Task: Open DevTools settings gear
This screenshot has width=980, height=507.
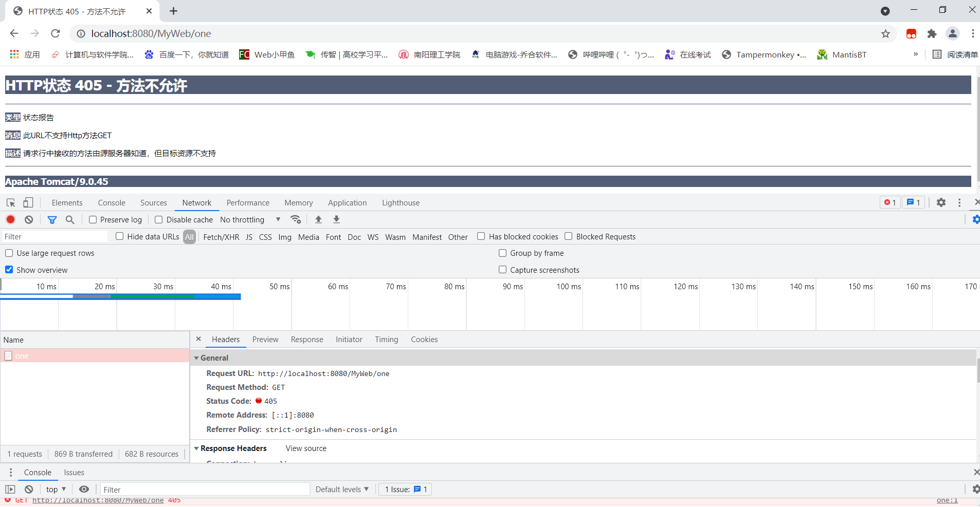Action: click(941, 202)
